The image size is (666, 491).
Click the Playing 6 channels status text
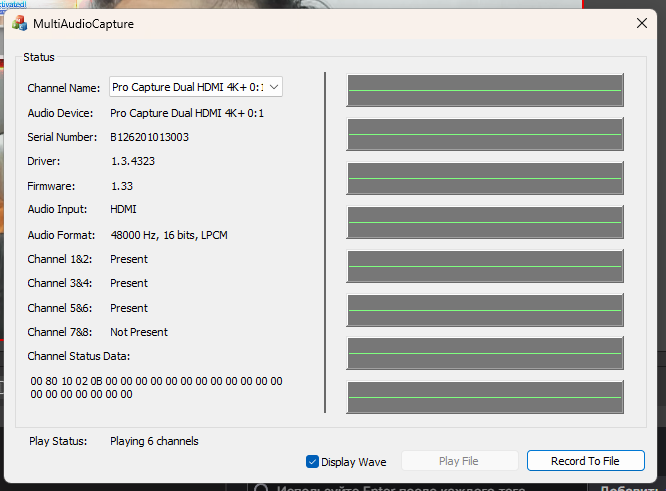tap(154, 441)
